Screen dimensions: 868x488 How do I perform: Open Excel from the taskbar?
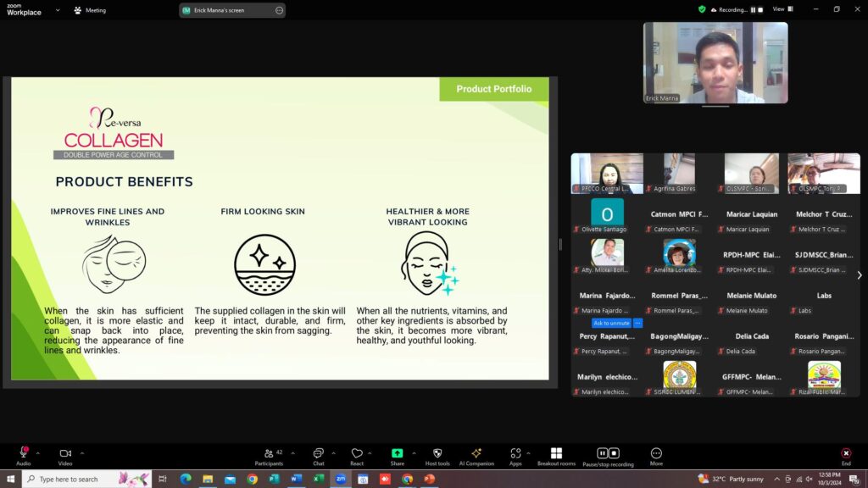[x=319, y=479]
